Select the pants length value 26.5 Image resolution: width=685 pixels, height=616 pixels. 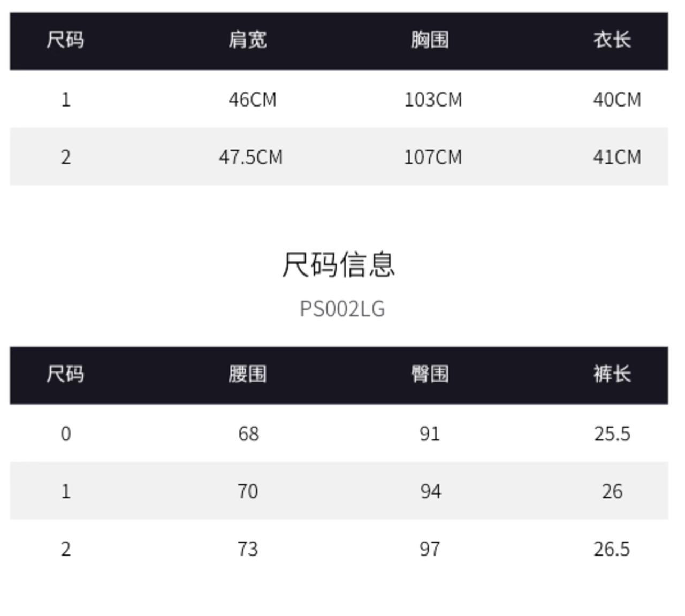612,549
